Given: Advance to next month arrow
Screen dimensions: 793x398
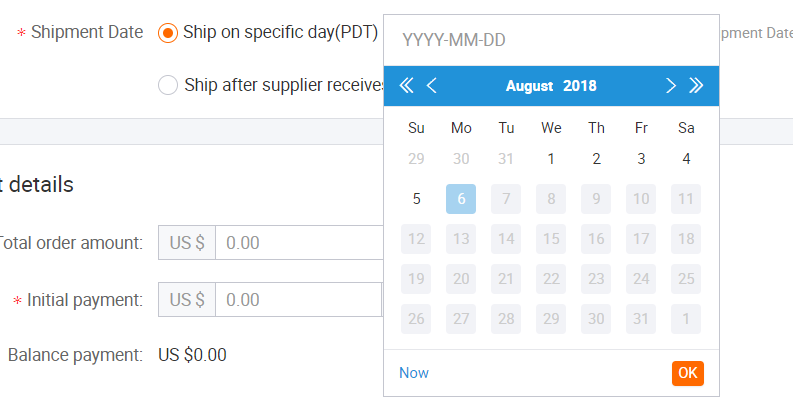Looking at the screenshot, I should click(x=671, y=85).
